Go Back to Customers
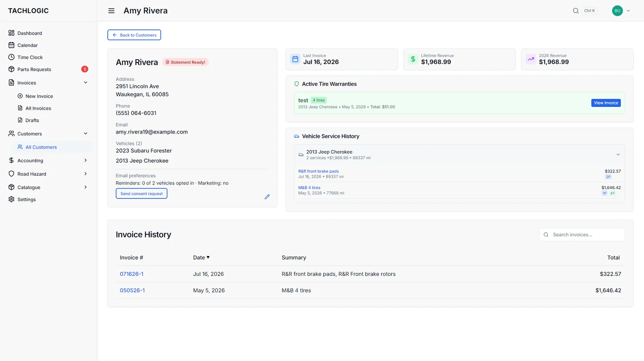 pyautogui.click(x=134, y=35)
